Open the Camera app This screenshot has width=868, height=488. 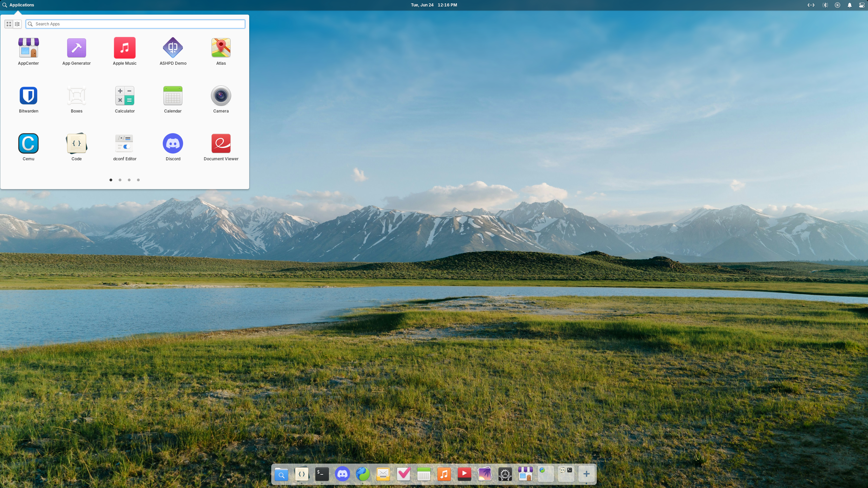[x=221, y=96]
